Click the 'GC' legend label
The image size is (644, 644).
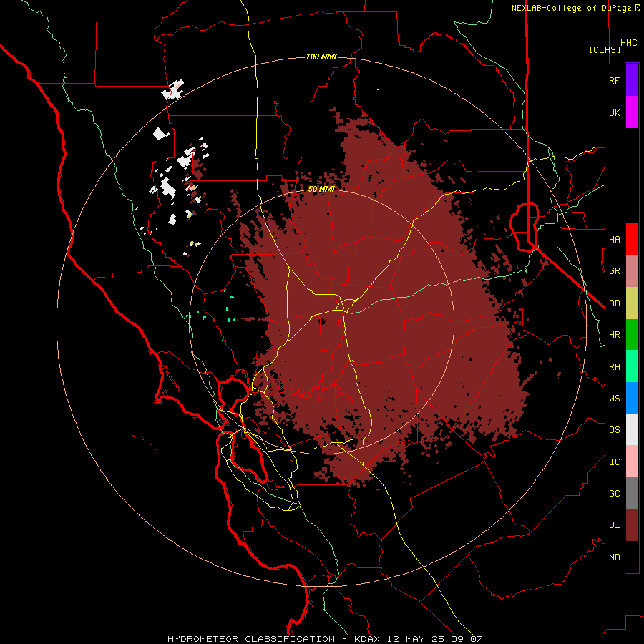[x=614, y=494]
